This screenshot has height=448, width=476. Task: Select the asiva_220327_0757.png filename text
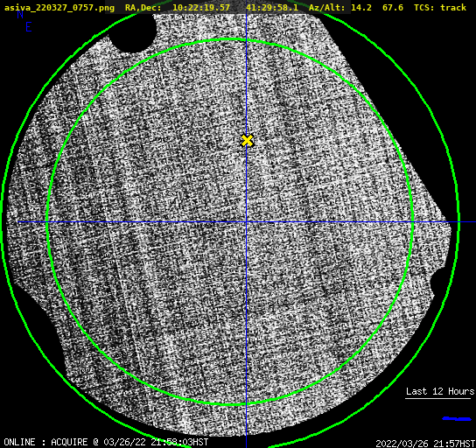(59, 8)
